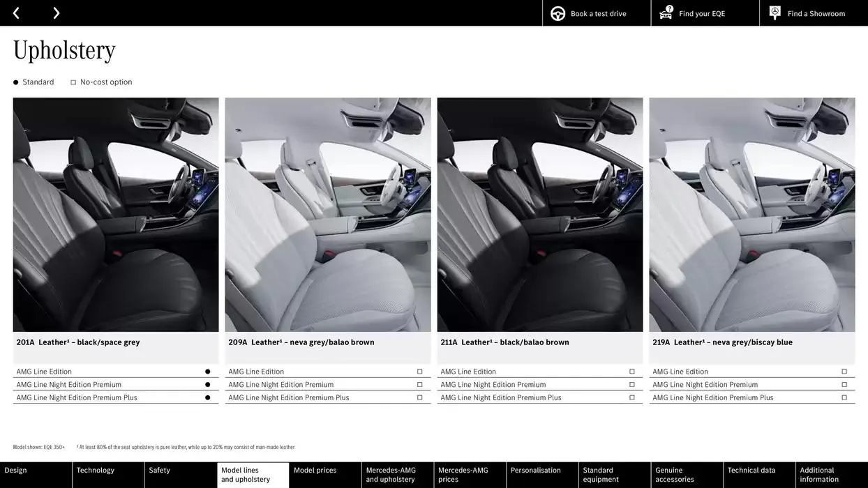Open the Safety tab

[181, 475]
